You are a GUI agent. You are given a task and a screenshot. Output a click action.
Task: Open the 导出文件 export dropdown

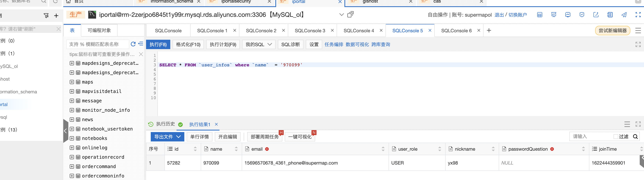[x=167, y=137]
